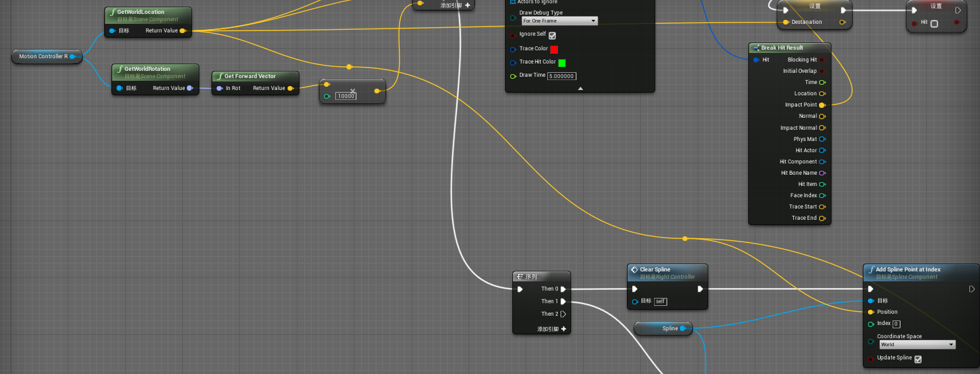Click 添加引脚 on the top add node

tap(455, 5)
